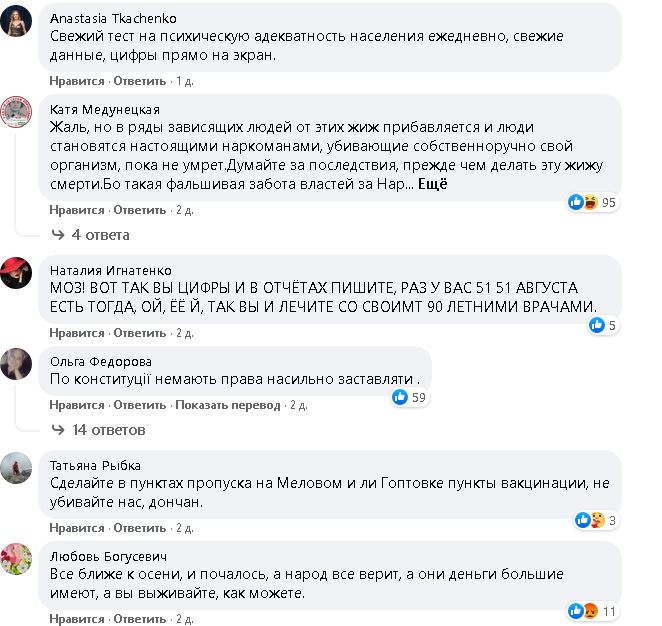The image size is (662, 626).
Task: Open Наталия Игнатенко's profile name link
Action: coord(111,270)
